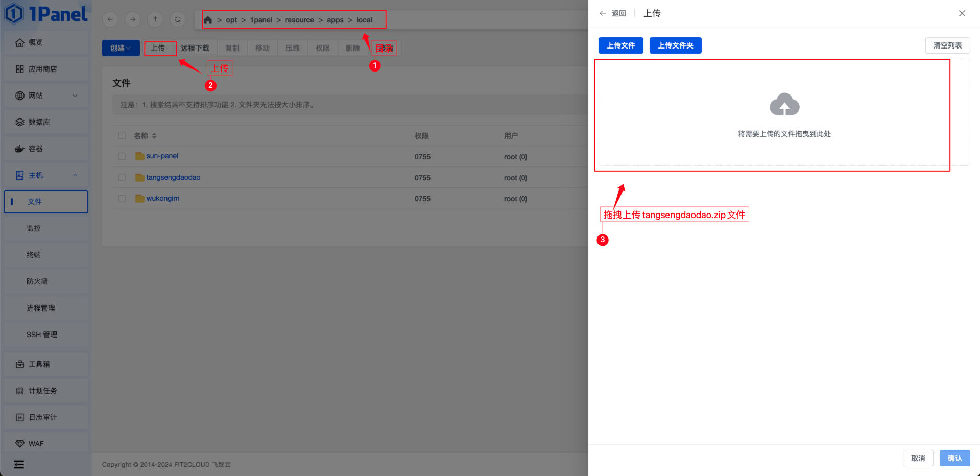
Task: Check the box next to wukongim
Action: (x=122, y=198)
